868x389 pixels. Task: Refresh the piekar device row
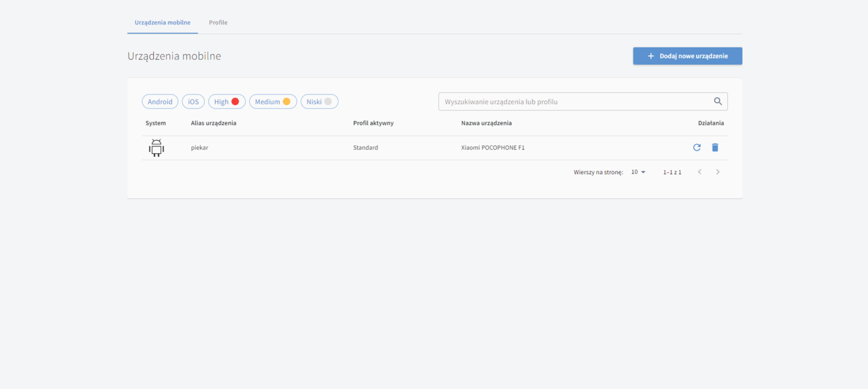click(697, 148)
